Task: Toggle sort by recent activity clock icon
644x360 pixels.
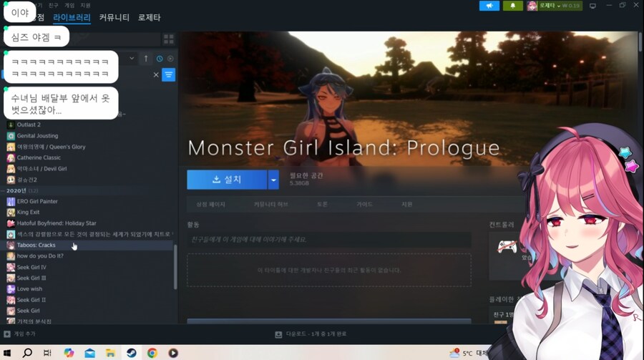Action: (160, 59)
